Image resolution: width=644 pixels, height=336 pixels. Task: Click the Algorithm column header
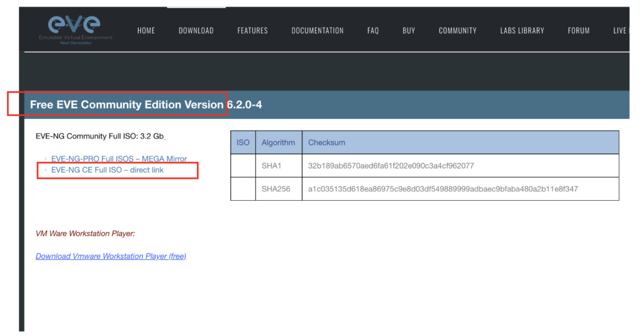click(x=279, y=143)
